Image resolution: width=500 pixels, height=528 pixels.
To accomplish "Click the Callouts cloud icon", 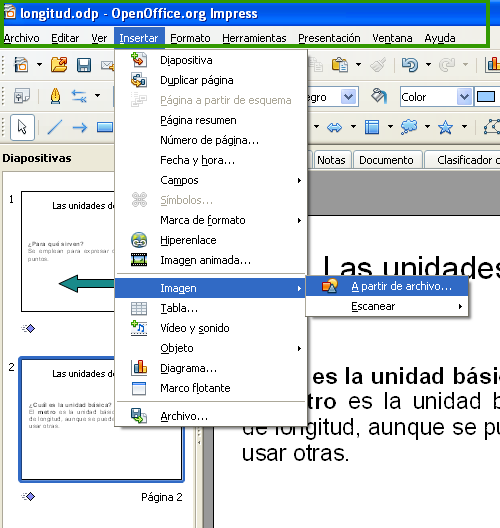I will [409, 127].
